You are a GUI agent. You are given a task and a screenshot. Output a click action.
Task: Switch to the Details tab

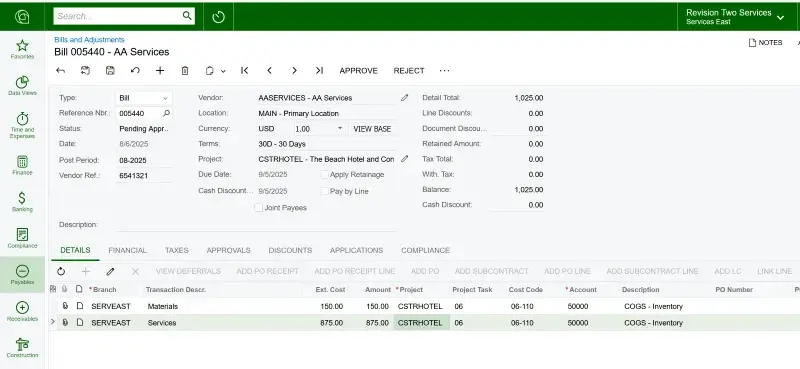pos(76,250)
